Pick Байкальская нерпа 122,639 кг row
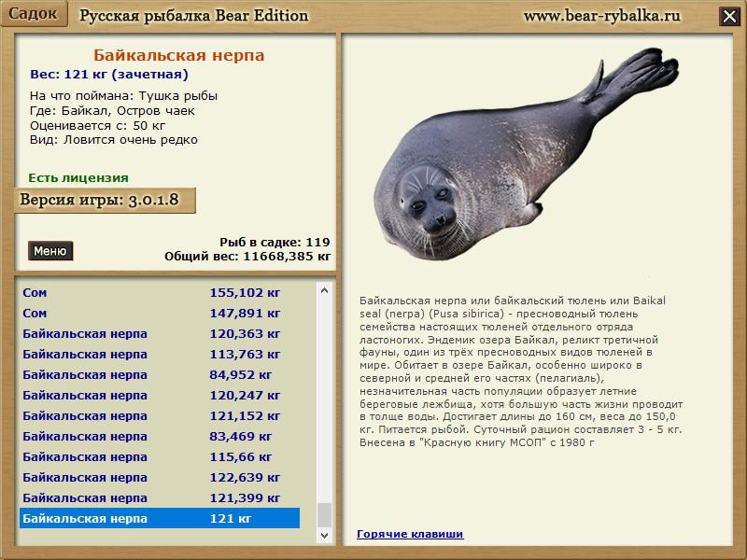 (159, 477)
